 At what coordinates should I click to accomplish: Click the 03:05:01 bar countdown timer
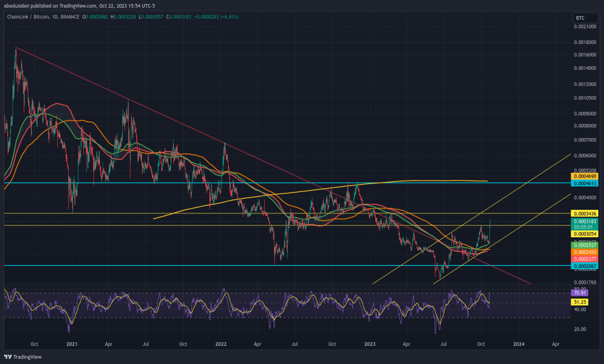click(584, 227)
